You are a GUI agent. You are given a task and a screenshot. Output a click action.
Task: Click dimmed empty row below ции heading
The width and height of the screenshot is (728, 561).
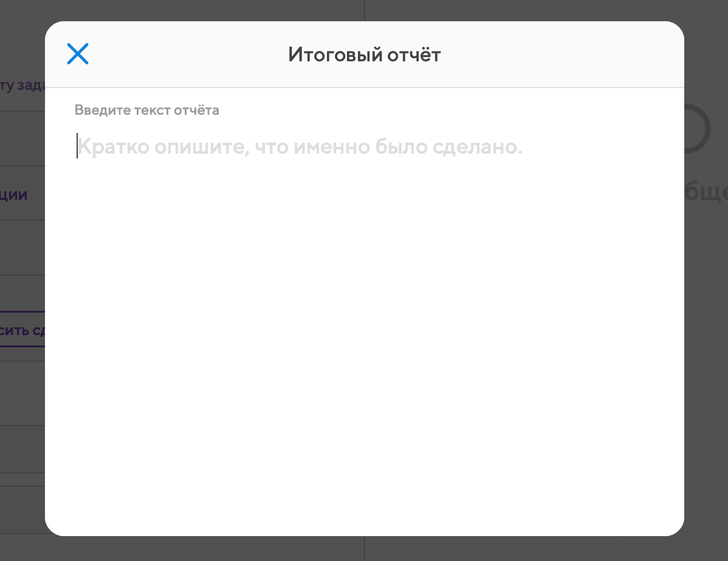(x=22, y=248)
